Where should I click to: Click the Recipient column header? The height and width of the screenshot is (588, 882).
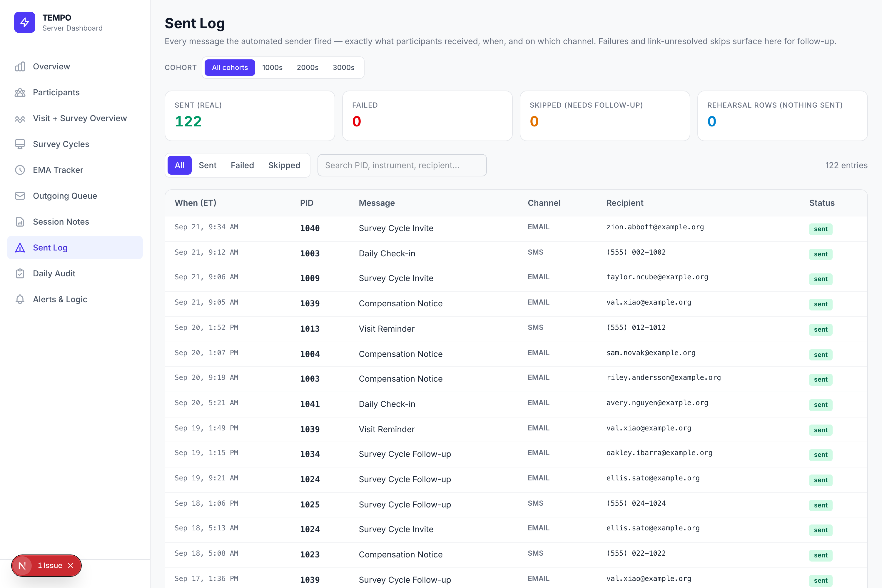click(x=625, y=203)
